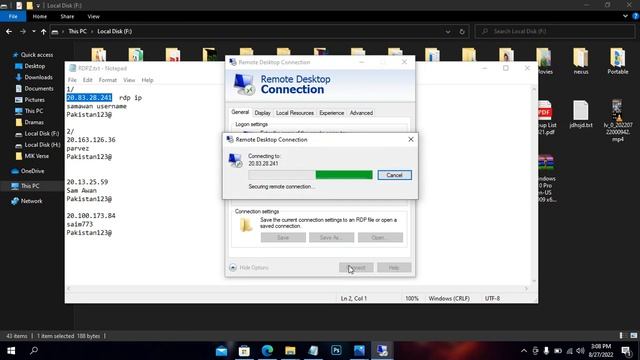The image size is (640, 360).
Task: Select the nexus folder
Action: point(581,61)
